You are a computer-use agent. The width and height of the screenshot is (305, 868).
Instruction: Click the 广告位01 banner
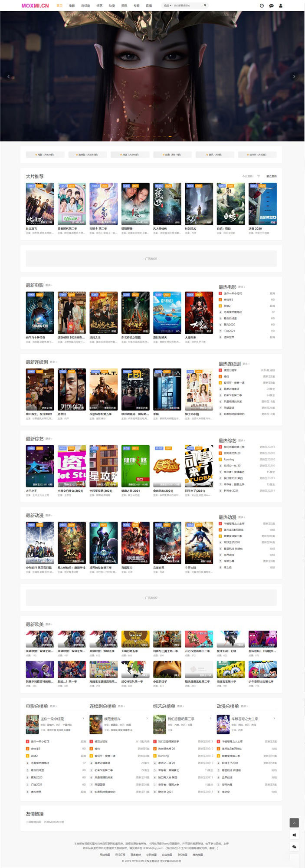151,259
